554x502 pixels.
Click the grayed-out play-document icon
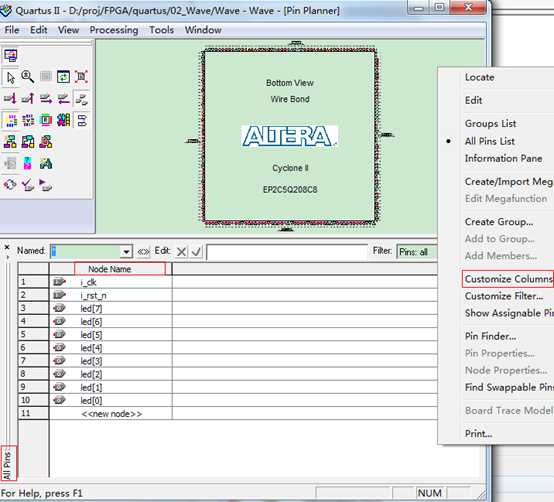(x=11, y=164)
